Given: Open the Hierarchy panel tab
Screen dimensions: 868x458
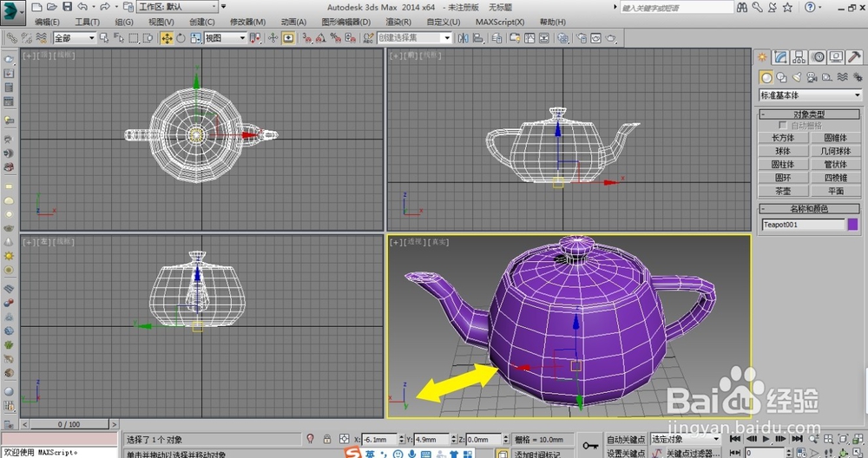Looking at the screenshot, I should pos(799,57).
